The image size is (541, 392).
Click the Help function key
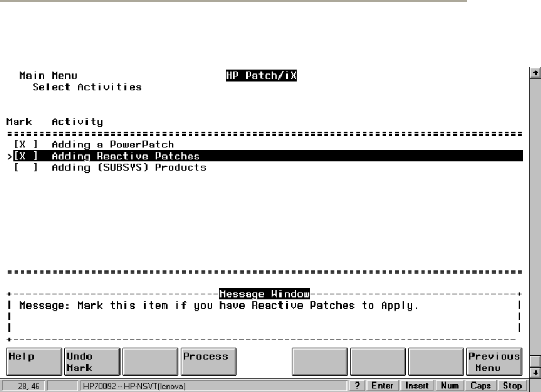coord(34,362)
